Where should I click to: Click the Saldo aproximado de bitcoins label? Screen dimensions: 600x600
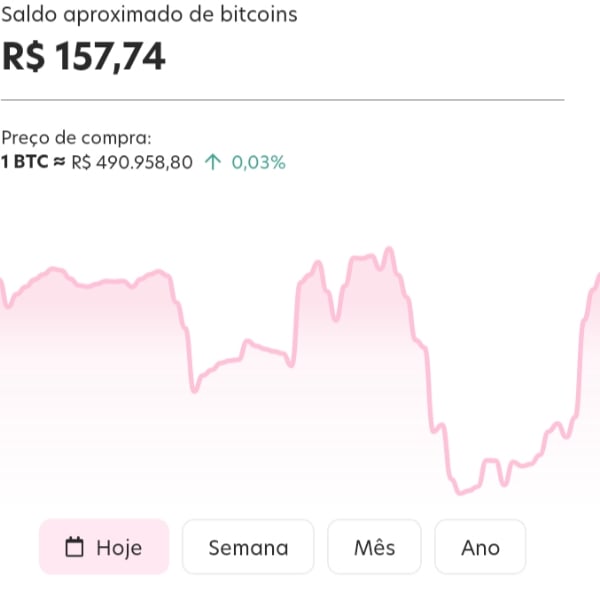(x=149, y=16)
